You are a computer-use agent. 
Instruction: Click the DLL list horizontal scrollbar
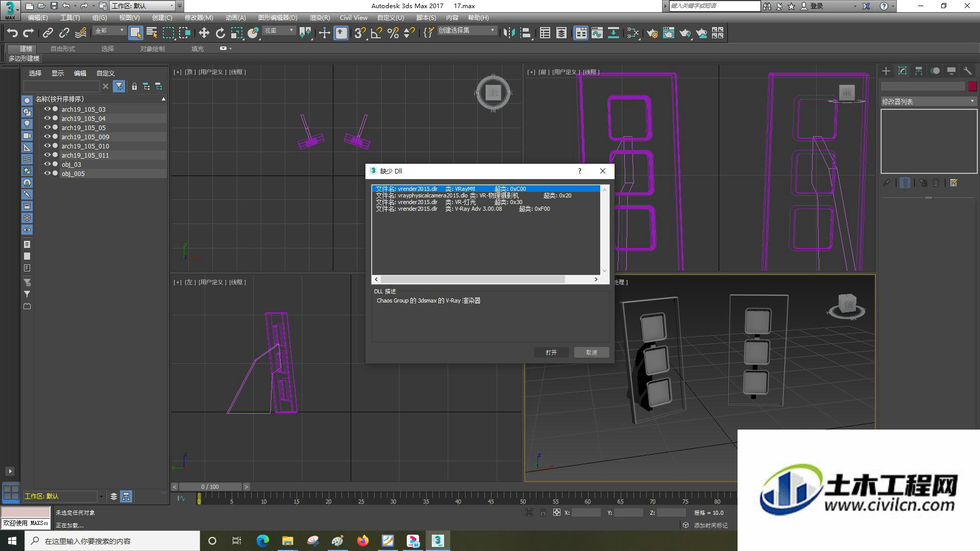pos(472,279)
